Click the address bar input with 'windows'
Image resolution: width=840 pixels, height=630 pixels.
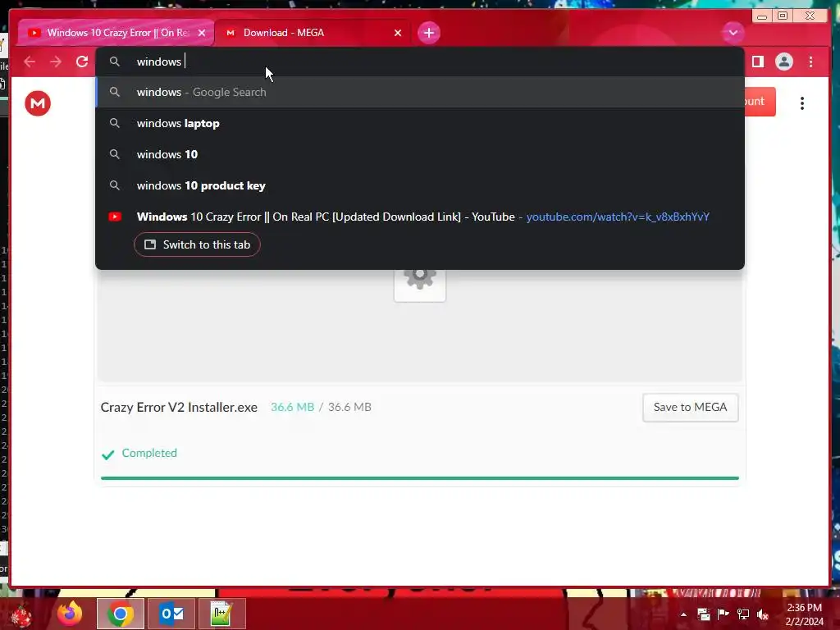[420, 62]
